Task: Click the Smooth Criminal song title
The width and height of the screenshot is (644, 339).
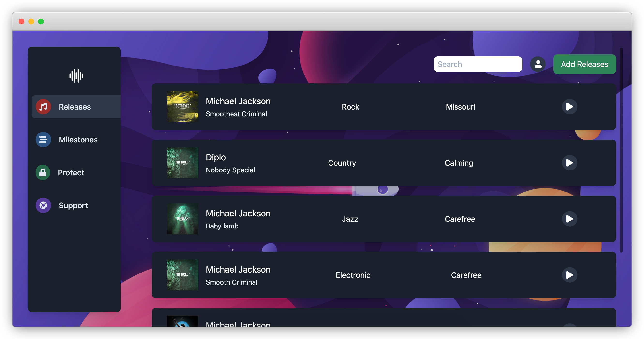Action: tap(232, 282)
